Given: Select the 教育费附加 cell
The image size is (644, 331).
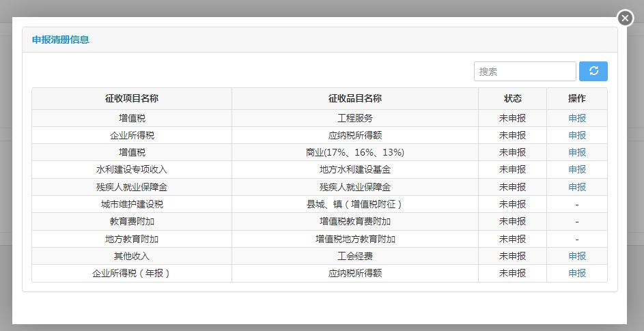Looking at the screenshot, I should [132, 221].
